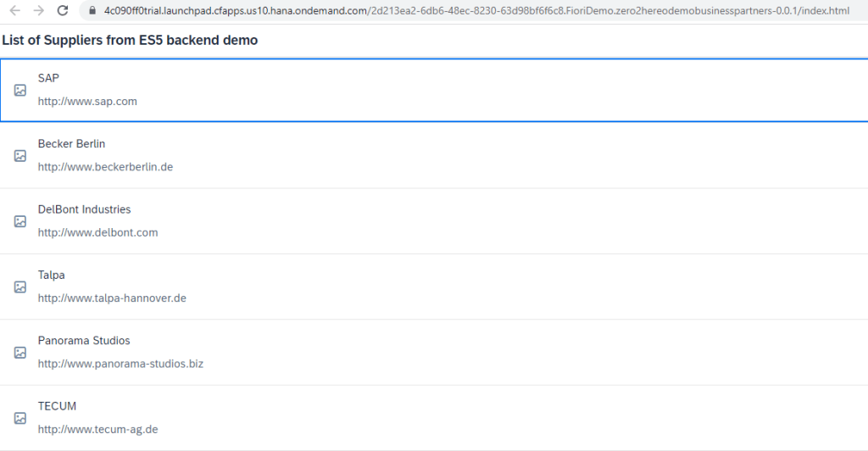868x451 pixels.
Task: Click the List of Suppliers page title
Action: (x=130, y=41)
